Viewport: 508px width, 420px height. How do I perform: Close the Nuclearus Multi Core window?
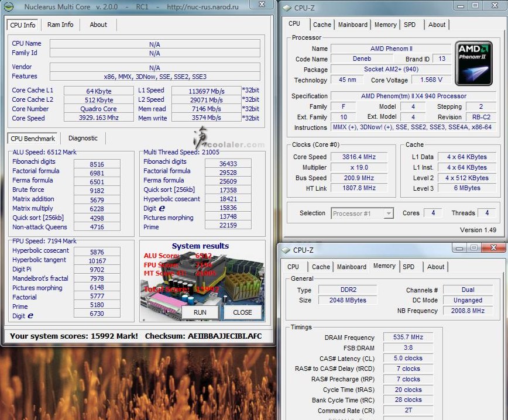click(262, 4)
